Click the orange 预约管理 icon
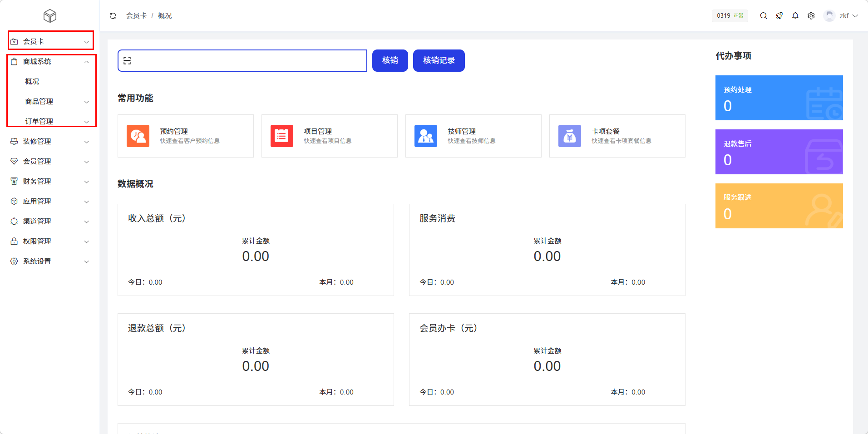The width and height of the screenshot is (868, 434). pyautogui.click(x=138, y=136)
